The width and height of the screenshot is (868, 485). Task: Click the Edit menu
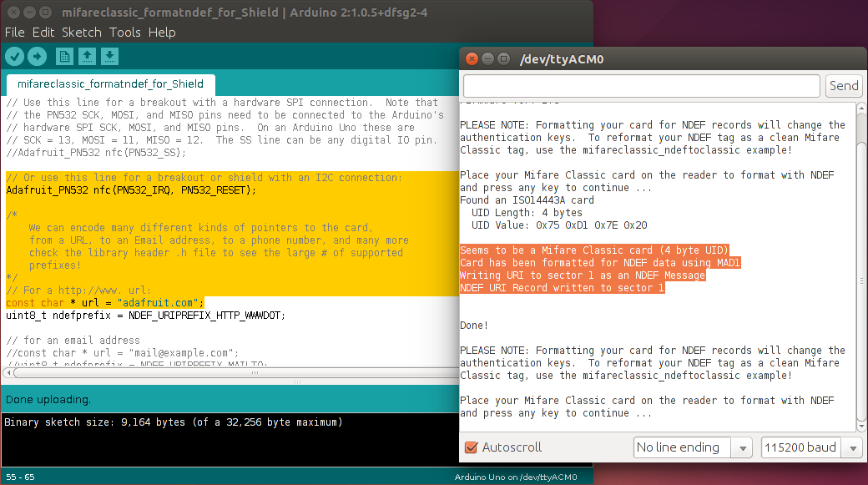(x=43, y=33)
